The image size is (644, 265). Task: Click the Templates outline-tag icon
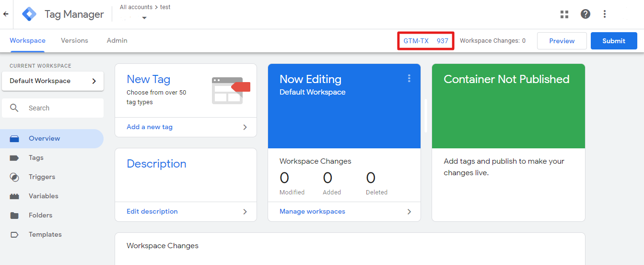[14, 235]
